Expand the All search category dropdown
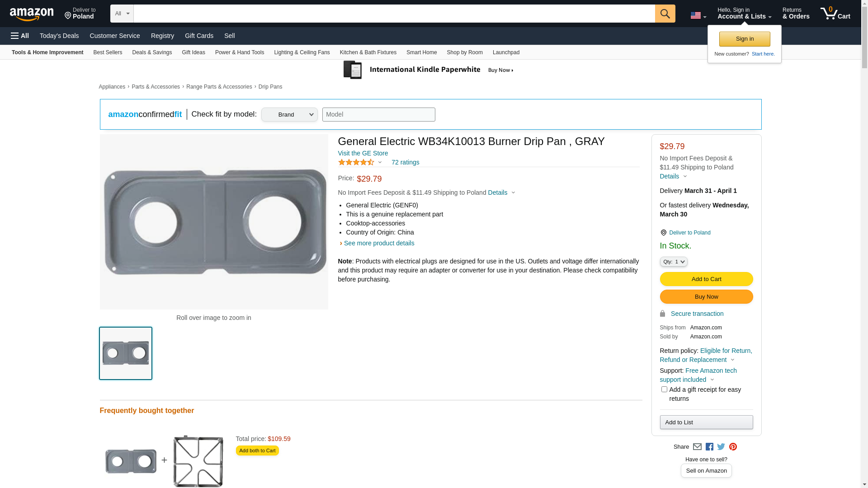 pos(122,14)
